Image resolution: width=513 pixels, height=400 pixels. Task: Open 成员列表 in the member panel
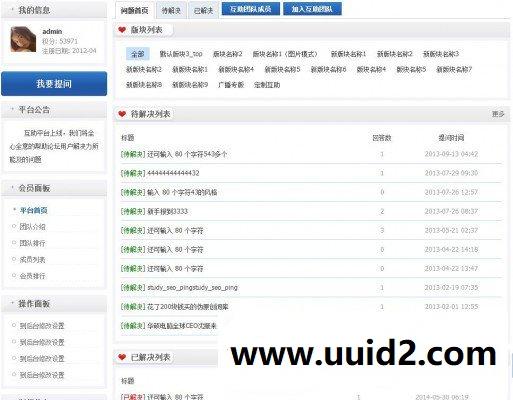pyautogui.click(x=32, y=259)
